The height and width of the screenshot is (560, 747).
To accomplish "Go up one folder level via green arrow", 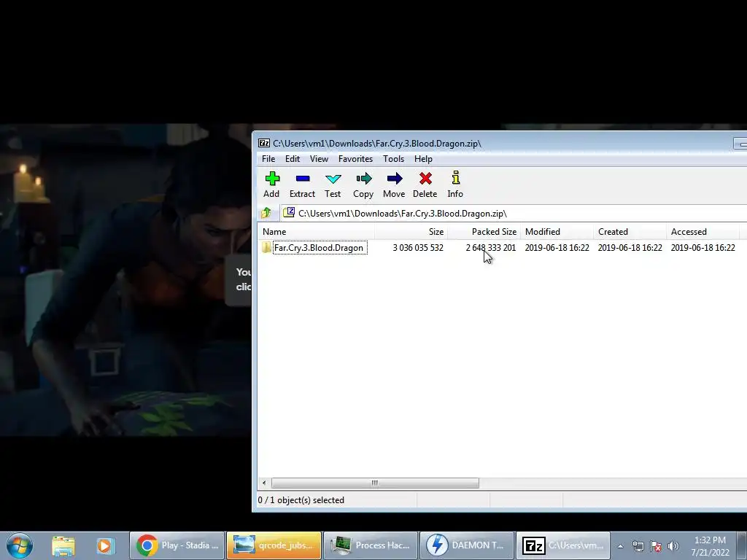I will 266,213.
